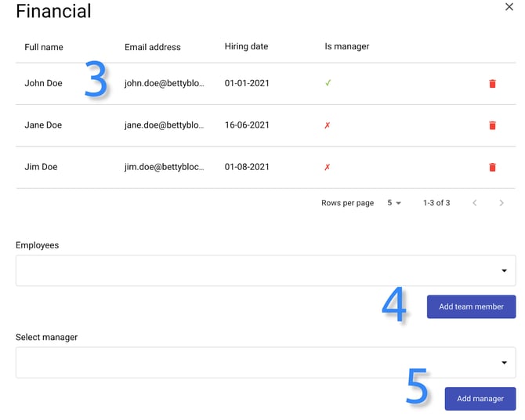The image size is (525, 420).
Task: Delete the John Doe row
Action: [492, 84]
